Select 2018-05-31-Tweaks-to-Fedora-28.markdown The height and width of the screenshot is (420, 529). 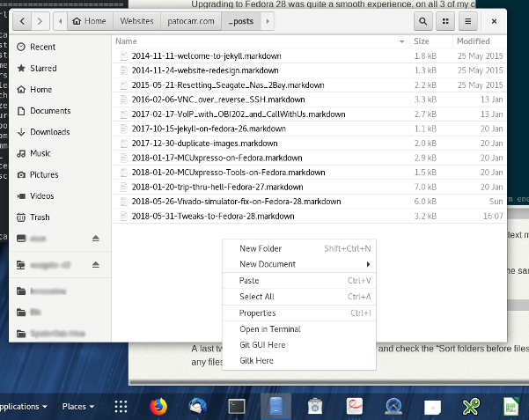[309, 216]
